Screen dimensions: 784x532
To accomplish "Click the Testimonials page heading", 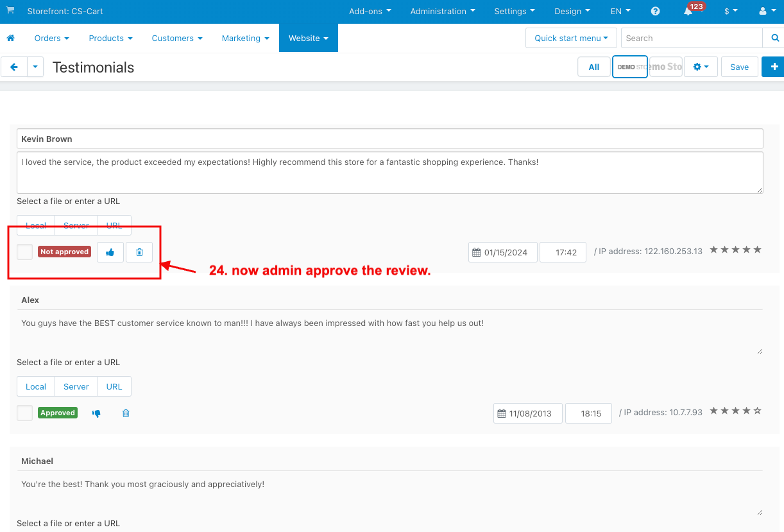I will coord(93,67).
